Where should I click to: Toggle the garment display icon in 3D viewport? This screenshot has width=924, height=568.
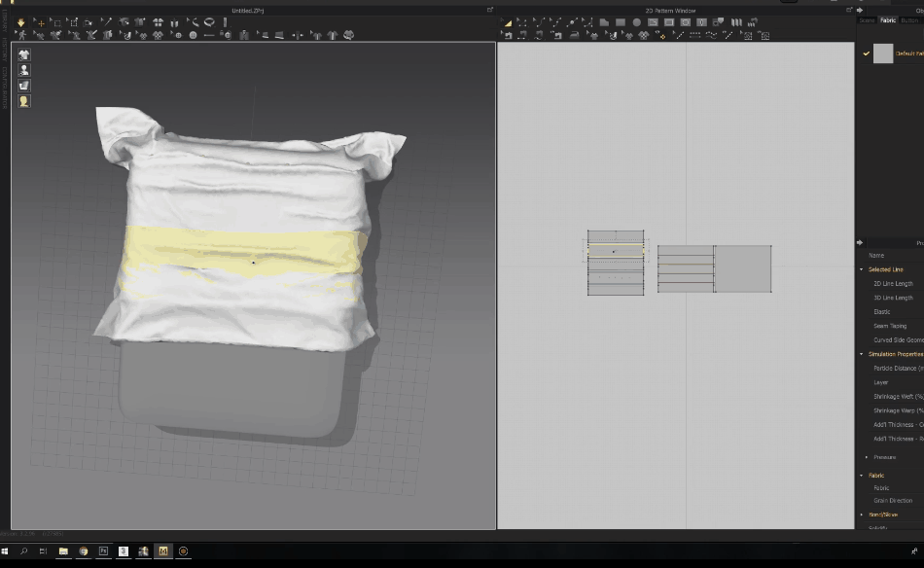[x=23, y=54]
